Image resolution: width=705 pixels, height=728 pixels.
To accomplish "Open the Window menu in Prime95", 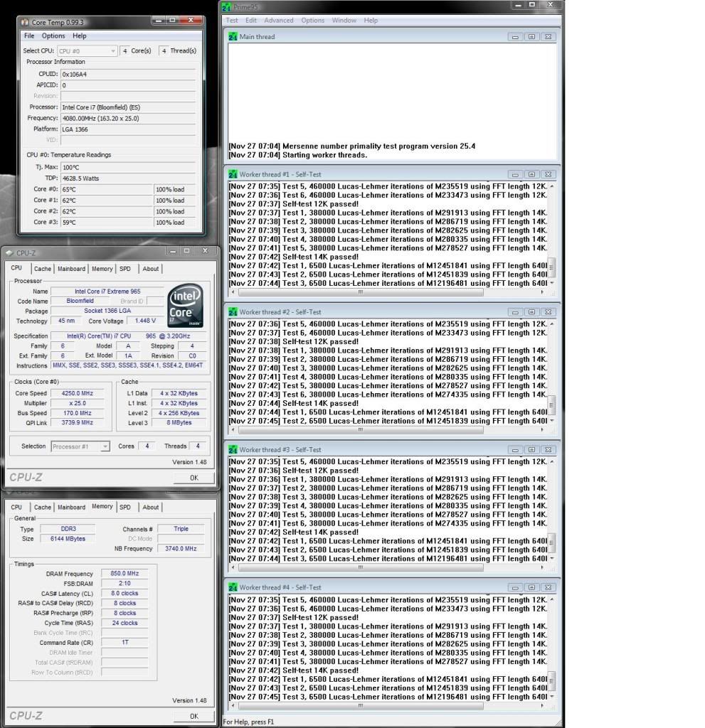I will (344, 21).
